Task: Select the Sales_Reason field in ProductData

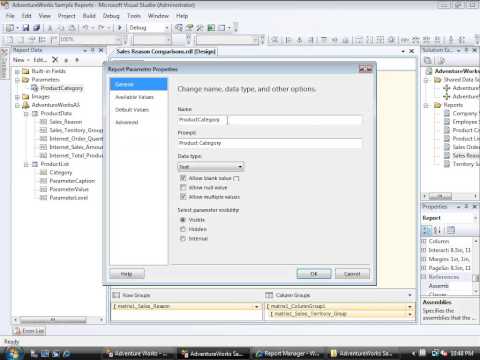Action: coord(66,122)
